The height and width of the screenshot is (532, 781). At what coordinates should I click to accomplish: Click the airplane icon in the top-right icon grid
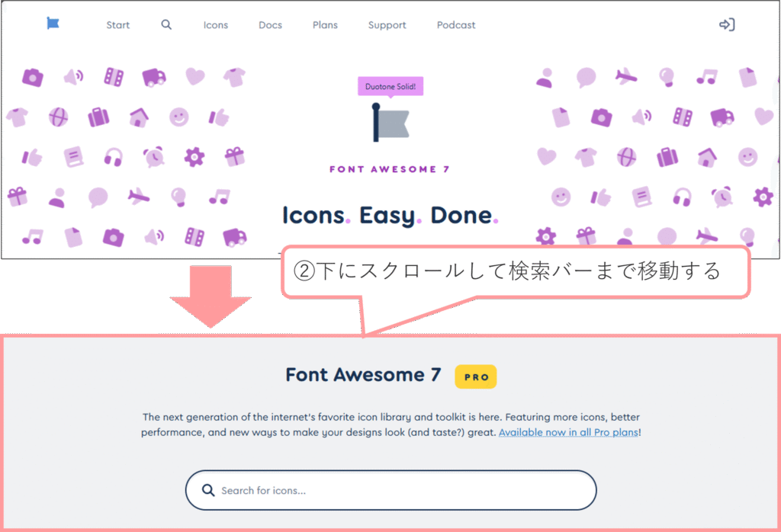626,77
